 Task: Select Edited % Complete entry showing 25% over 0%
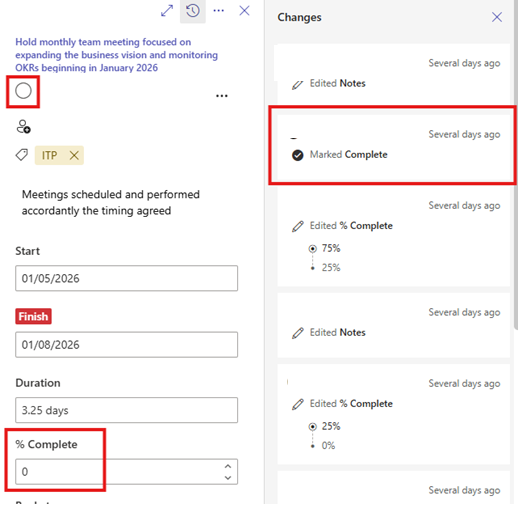click(393, 414)
